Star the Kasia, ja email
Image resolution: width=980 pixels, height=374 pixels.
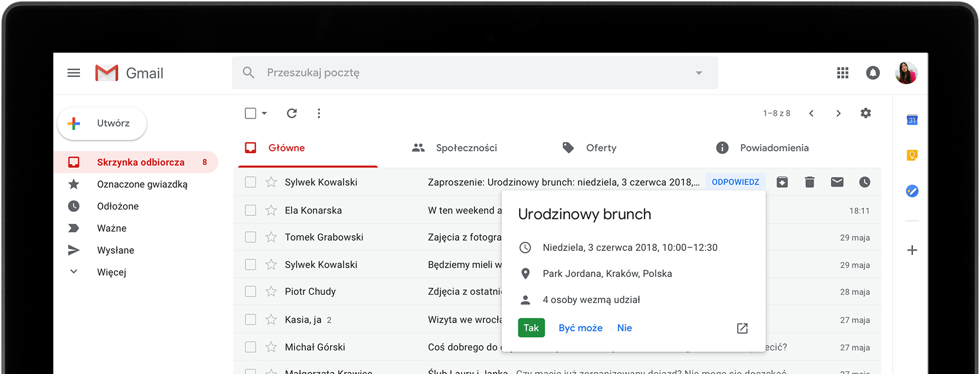(271, 320)
